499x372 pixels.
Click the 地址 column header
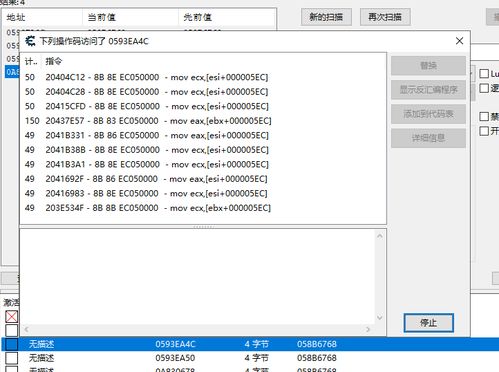pos(42,17)
